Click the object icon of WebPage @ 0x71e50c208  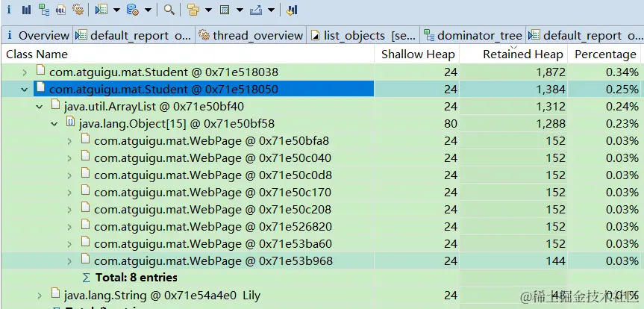coord(85,208)
